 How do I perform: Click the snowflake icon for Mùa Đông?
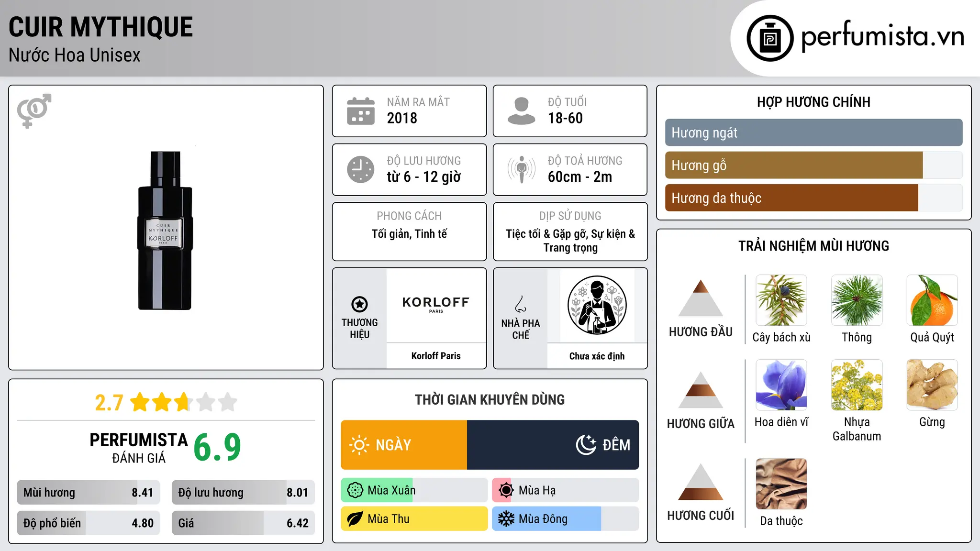[x=506, y=519]
